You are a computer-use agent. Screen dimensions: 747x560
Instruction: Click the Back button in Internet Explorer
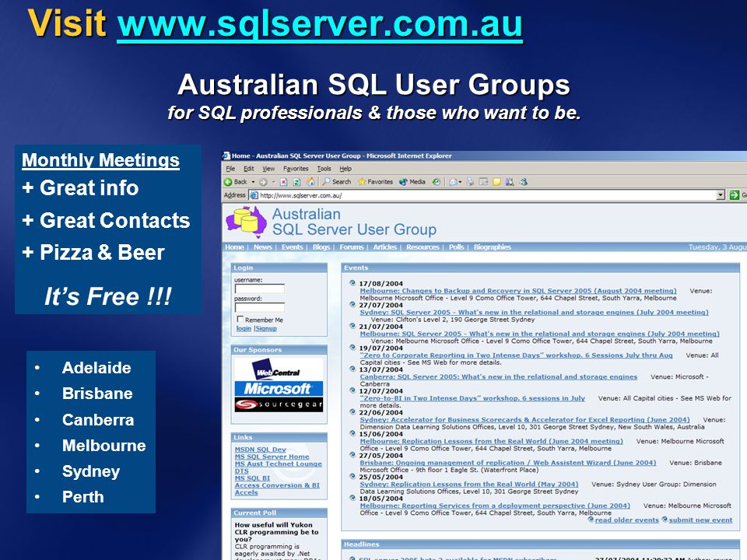point(236,182)
